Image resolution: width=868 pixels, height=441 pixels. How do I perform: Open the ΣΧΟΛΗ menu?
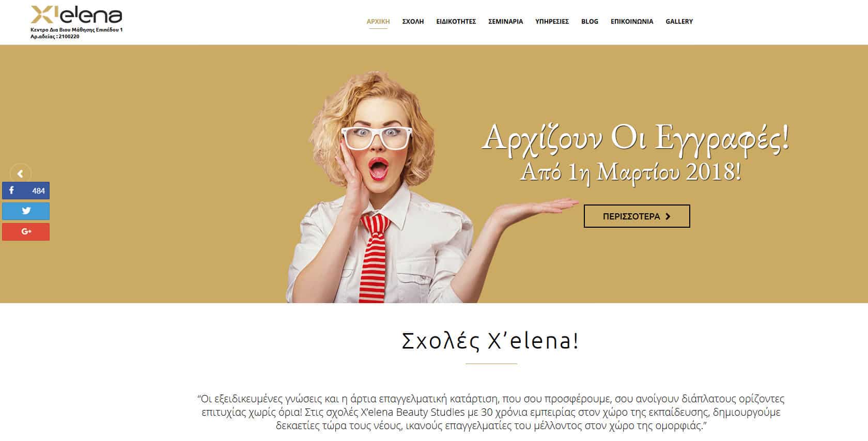point(413,22)
